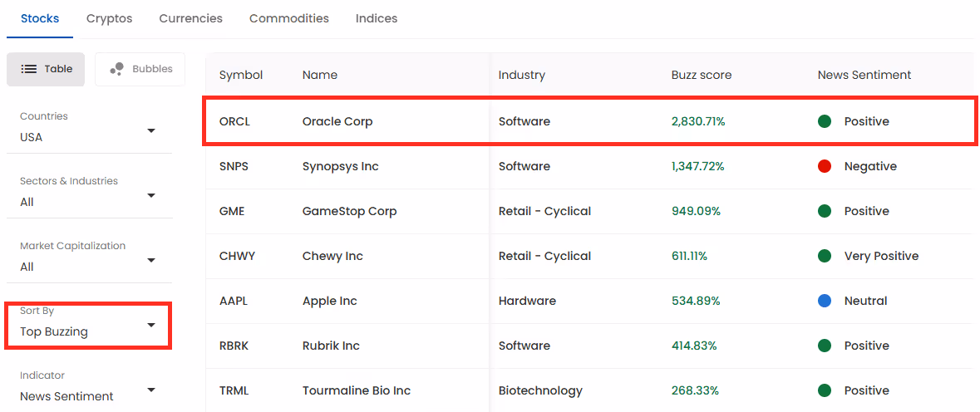Click the Negative label for Synopsys
Viewport: 980px width, 412px height.
(870, 167)
